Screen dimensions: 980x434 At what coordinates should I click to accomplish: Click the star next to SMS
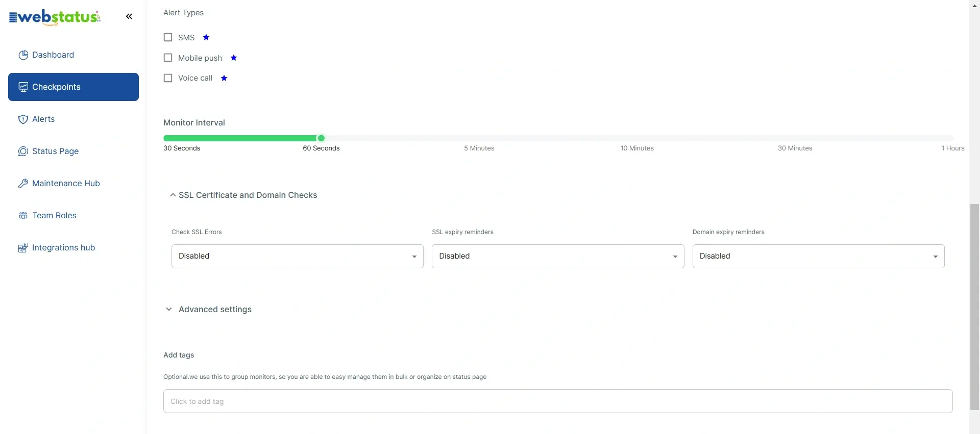point(206,37)
